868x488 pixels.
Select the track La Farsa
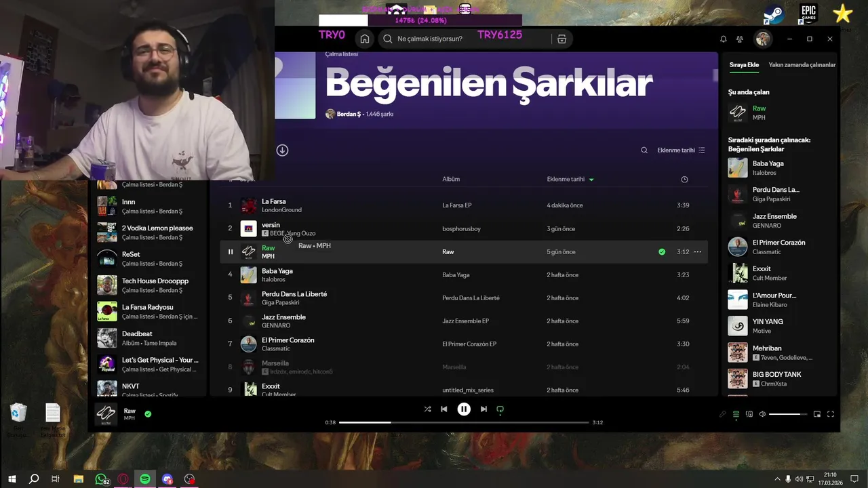click(273, 201)
